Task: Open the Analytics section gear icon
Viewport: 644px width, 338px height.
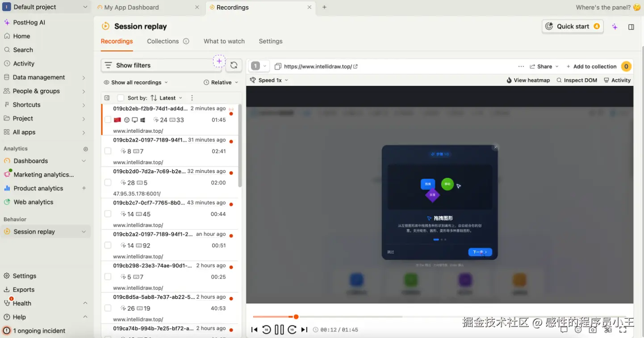Action: 86,149
